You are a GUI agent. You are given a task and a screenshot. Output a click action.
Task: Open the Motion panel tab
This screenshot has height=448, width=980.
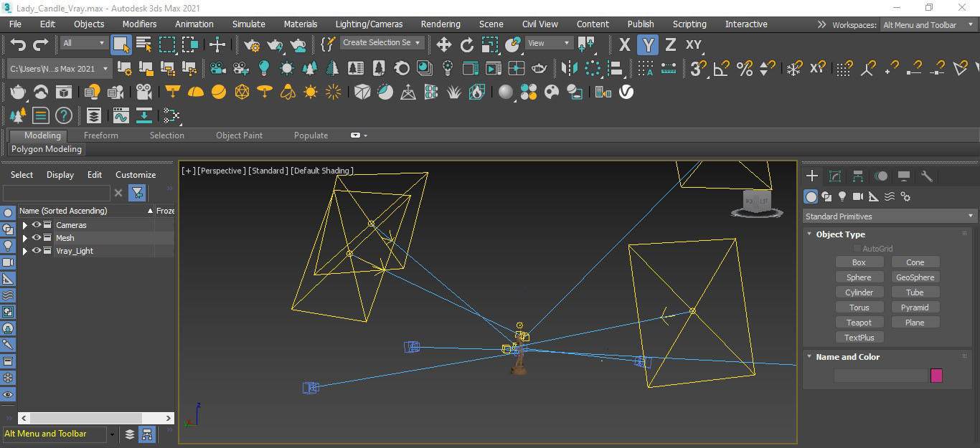point(881,176)
